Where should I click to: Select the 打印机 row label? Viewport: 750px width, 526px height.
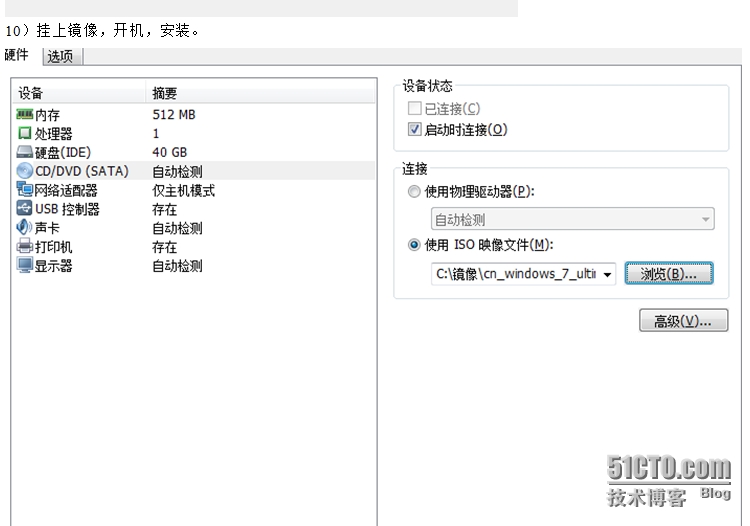(x=54, y=247)
